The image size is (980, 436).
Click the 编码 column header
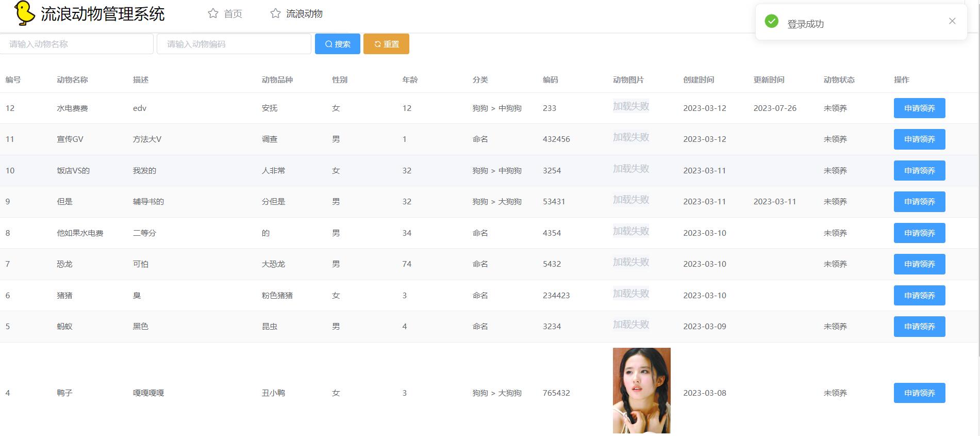(x=550, y=80)
